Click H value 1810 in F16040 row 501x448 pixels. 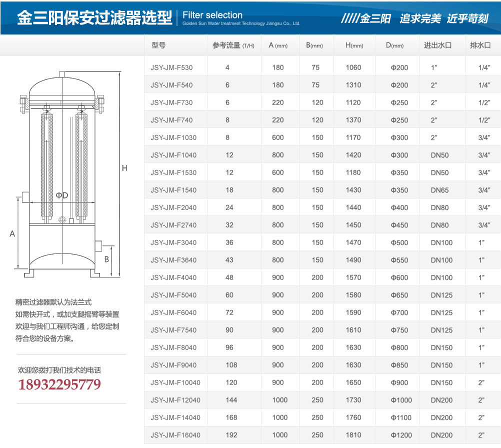coord(353,435)
